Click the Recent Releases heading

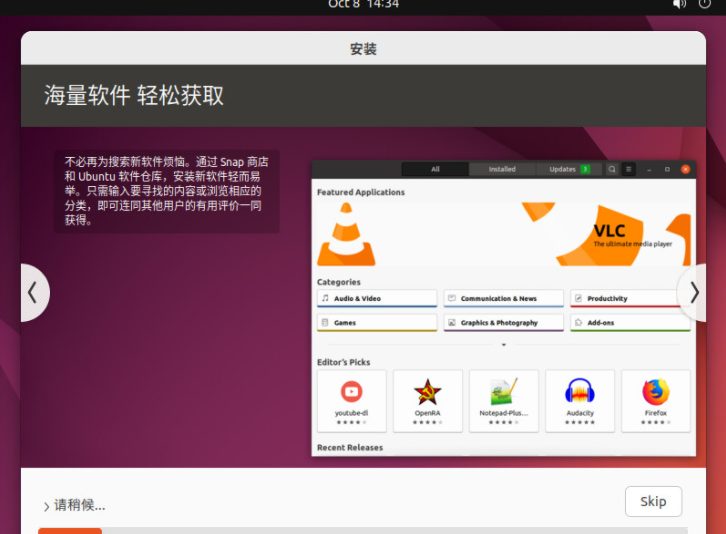(x=350, y=447)
